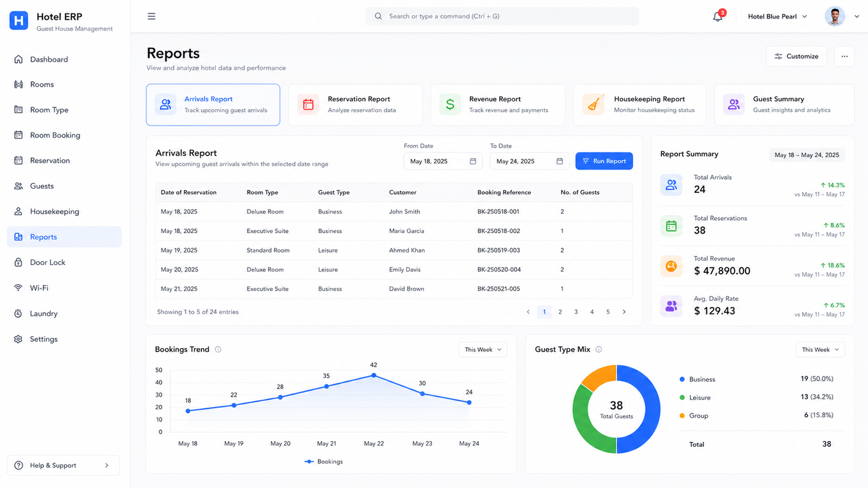Click the Revenue Report dollar icon
The width and height of the screenshot is (868, 488).
click(x=450, y=104)
